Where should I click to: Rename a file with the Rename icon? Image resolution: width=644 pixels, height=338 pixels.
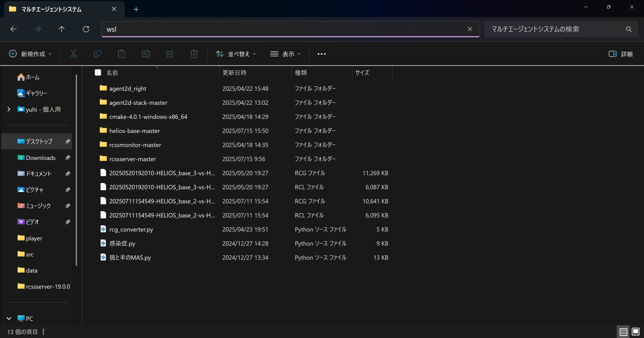pyautogui.click(x=146, y=54)
